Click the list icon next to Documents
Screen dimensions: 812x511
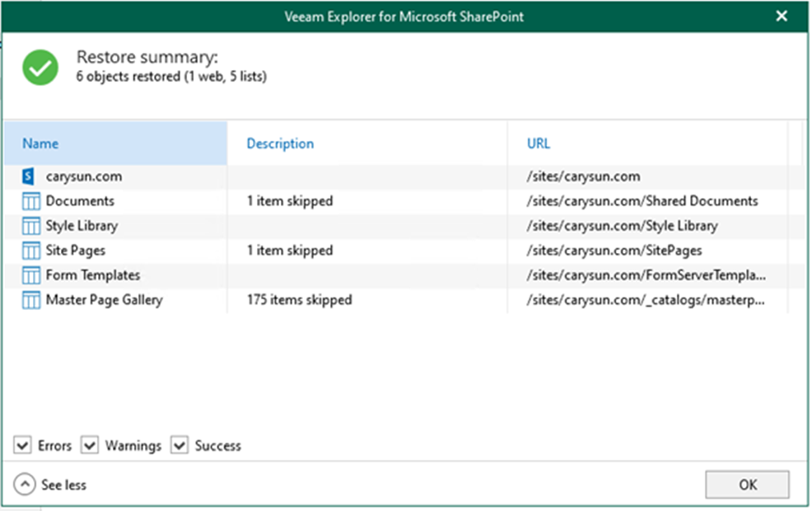pos(30,201)
